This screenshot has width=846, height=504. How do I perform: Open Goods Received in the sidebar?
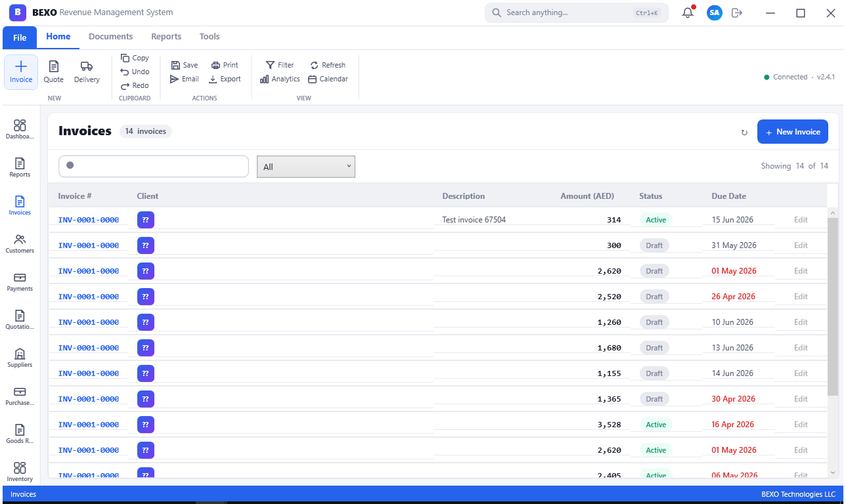(x=20, y=434)
